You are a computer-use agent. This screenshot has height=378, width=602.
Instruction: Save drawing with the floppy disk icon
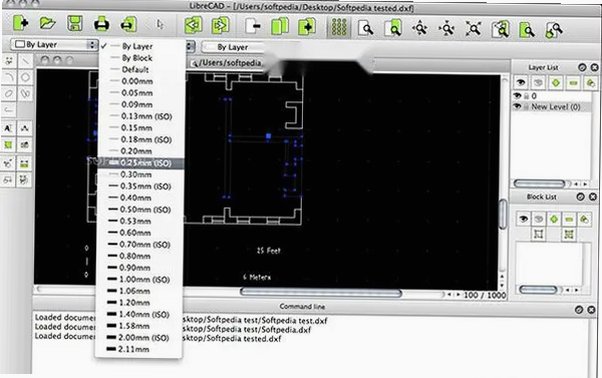point(74,23)
